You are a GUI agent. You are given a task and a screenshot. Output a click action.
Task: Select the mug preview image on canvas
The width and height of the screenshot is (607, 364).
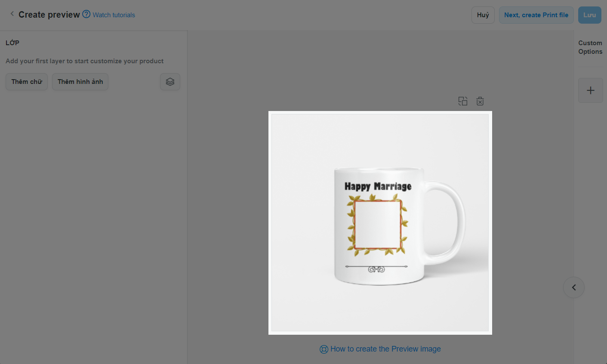click(380, 223)
